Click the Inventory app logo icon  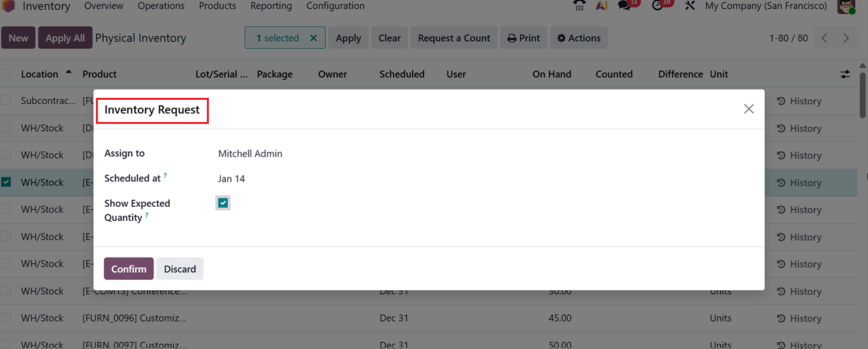(x=8, y=6)
